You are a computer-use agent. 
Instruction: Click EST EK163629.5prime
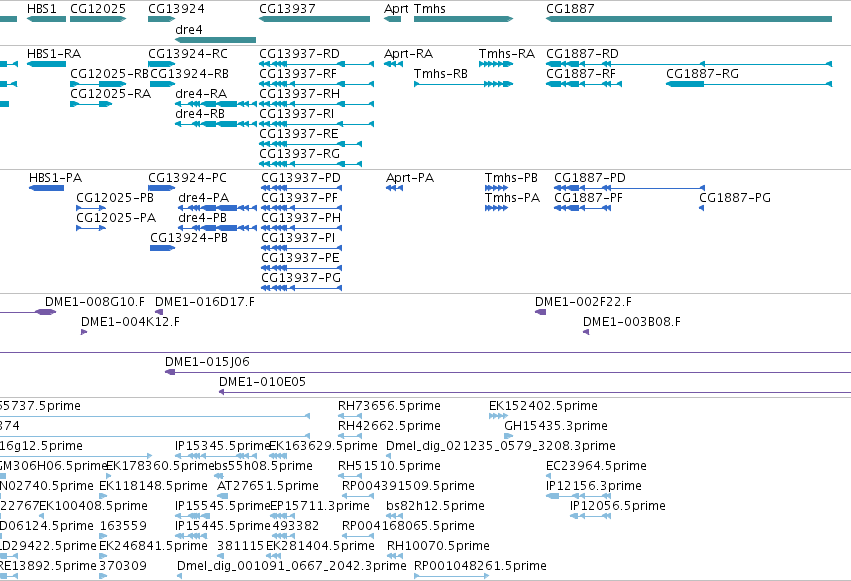click(x=323, y=446)
